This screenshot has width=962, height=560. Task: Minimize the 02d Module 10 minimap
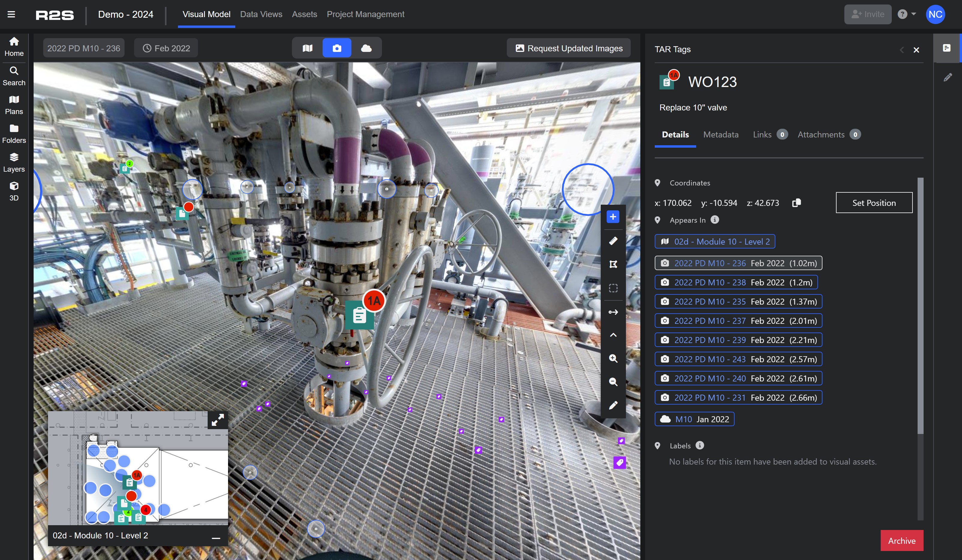(216, 538)
